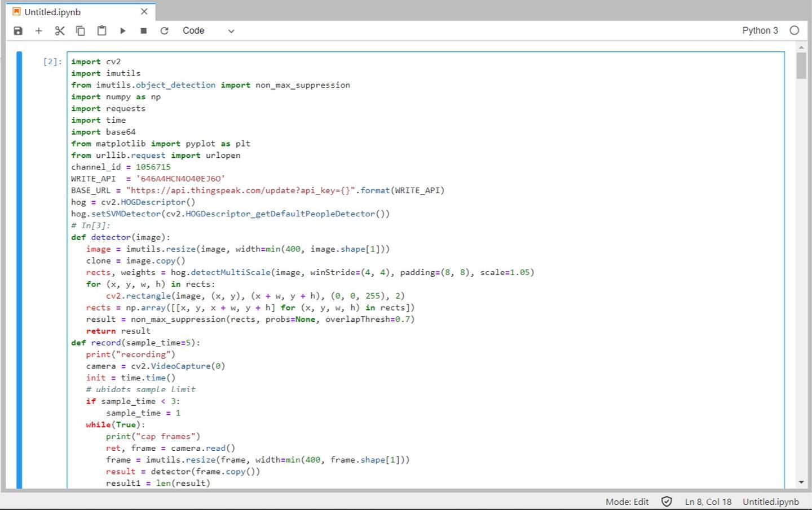
Task: Click the [2]: cell execution prompt
Action: [x=52, y=61]
